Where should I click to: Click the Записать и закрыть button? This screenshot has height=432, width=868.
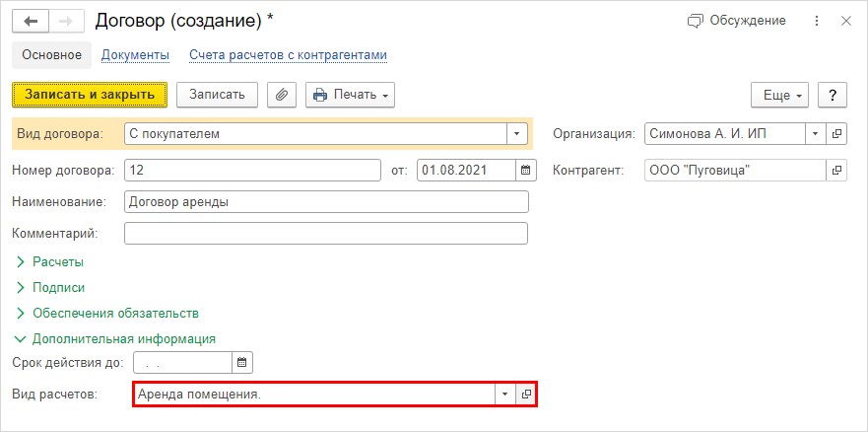90,95
